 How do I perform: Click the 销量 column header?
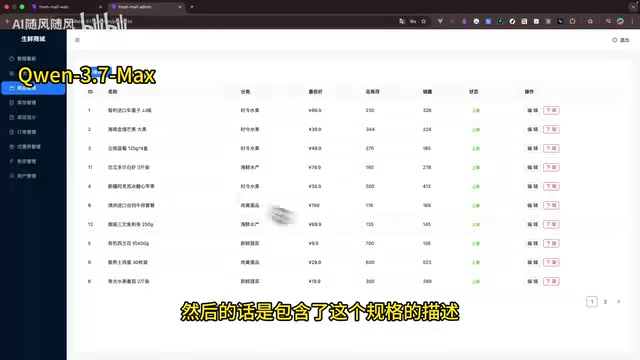point(427,92)
